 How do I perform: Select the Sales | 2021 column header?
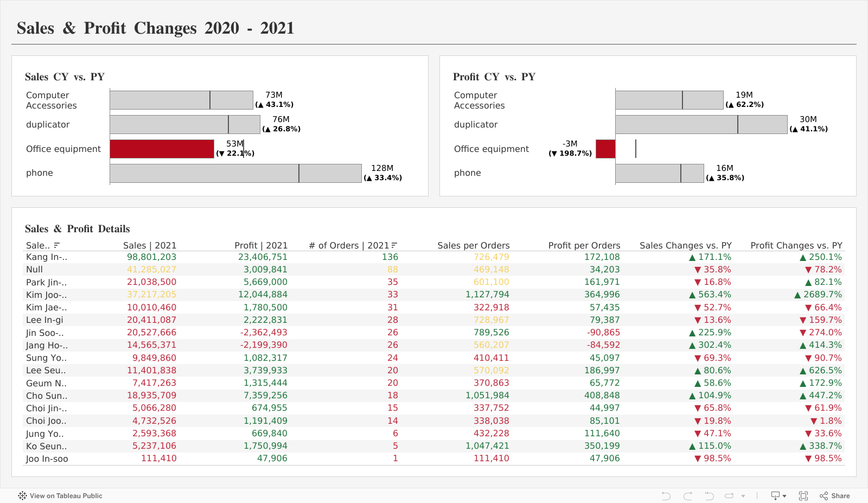(149, 245)
